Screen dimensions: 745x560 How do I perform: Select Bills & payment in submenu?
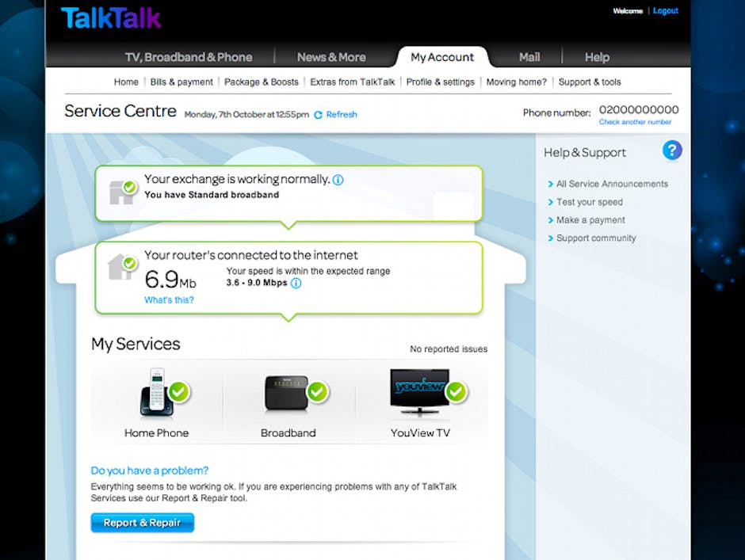click(181, 82)
